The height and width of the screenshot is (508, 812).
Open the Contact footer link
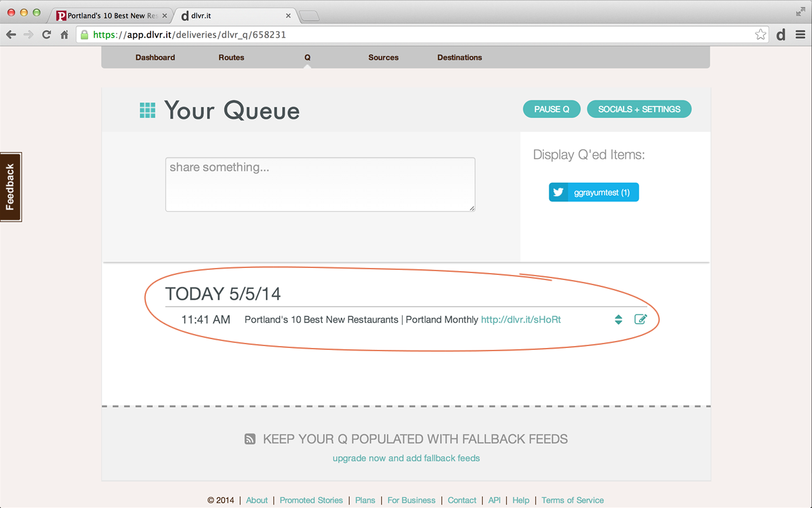click(462, 500)
